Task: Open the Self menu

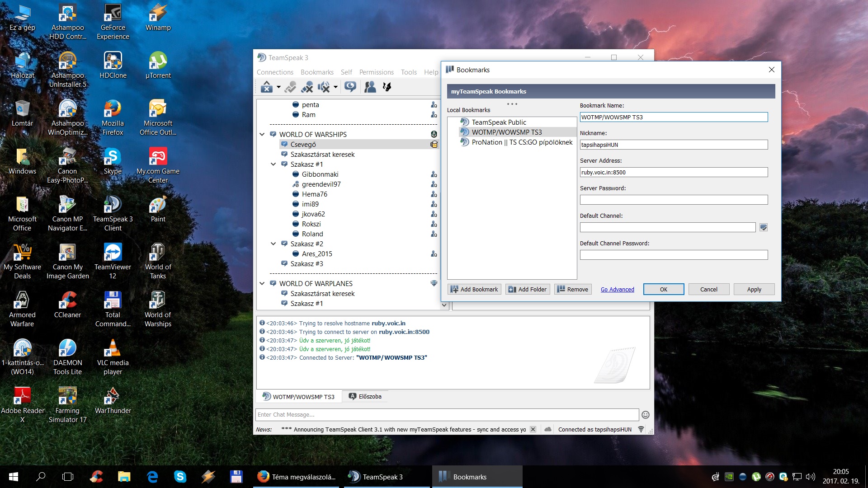Action: tap(346, 72)
